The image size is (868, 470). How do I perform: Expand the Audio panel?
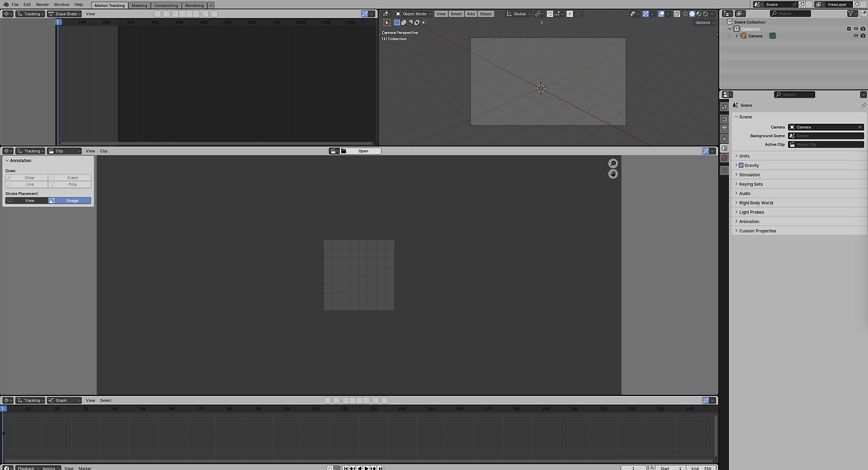(x=798, y=193)
